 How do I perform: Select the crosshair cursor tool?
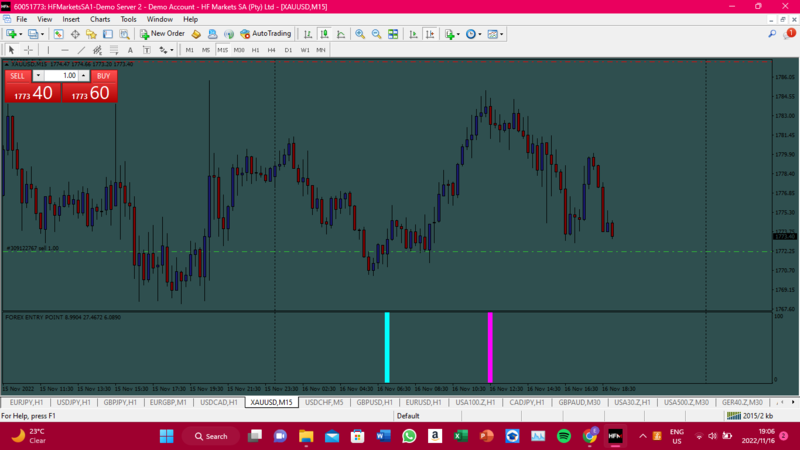tap(28, 50)
